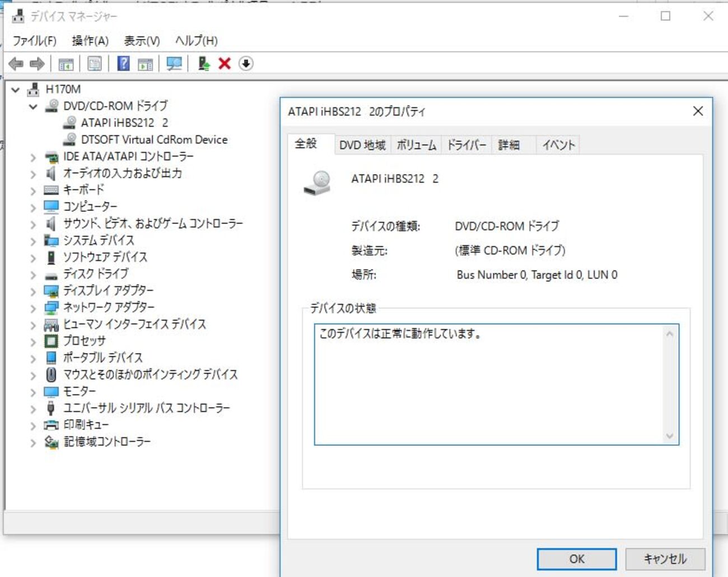The image size is (728, 577).
Task: Click the monitor icon beside コンピューター
Action: [51, 207]
